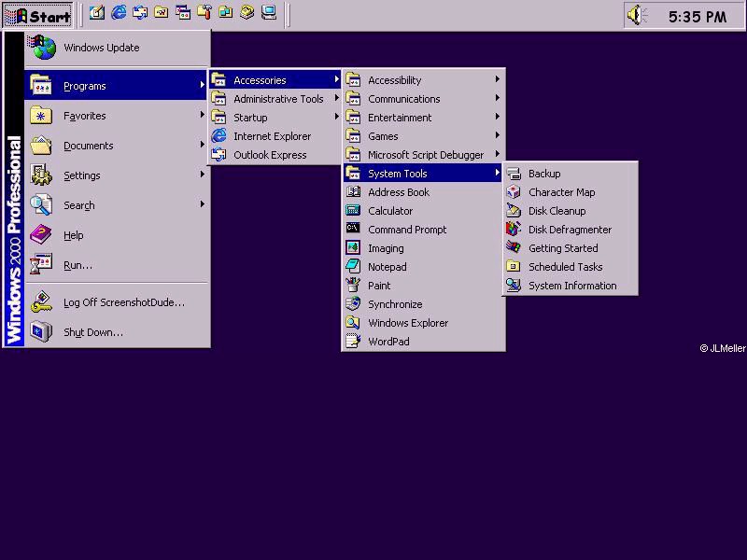Open Help via the purple book icon
The width and height of the screenshot is (747, 560).
(x=41, y=235)
